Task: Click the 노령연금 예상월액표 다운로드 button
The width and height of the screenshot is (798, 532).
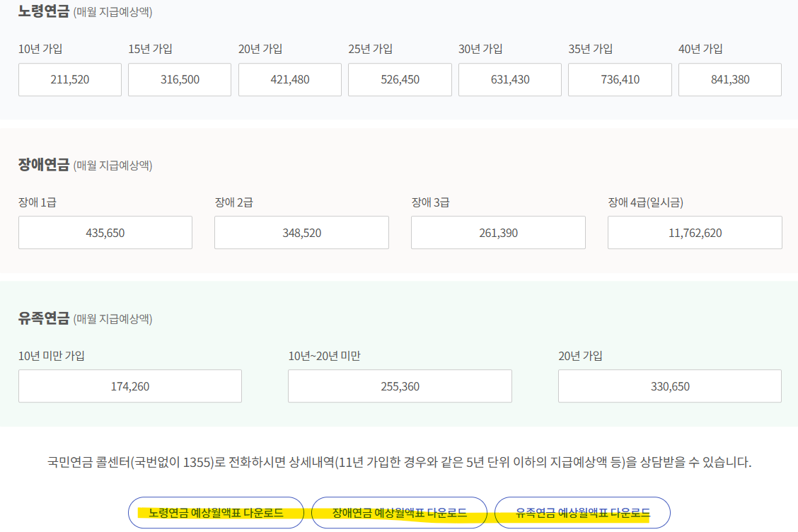Action: 215,513
